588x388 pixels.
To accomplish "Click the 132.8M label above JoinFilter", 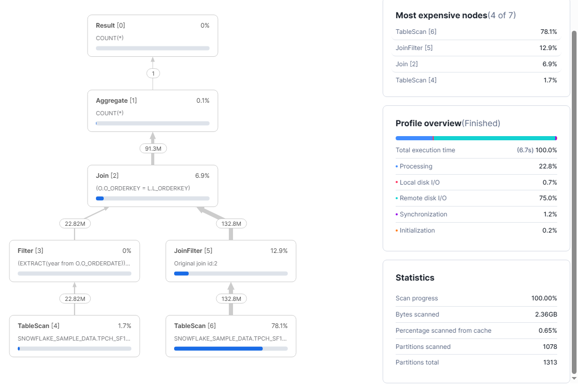I will click(231, 223).
